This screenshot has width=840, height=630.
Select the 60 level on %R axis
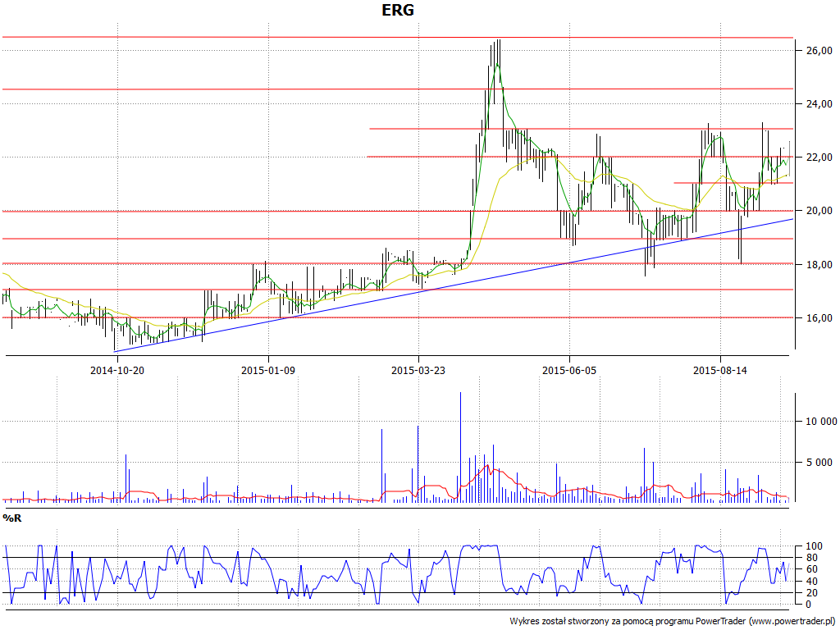click(x=811, y=569)
